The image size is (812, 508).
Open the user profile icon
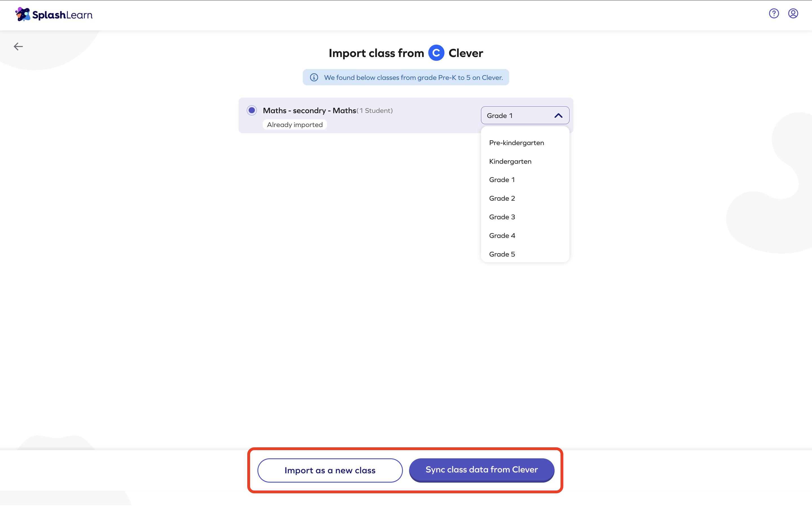tap(793, 14)
